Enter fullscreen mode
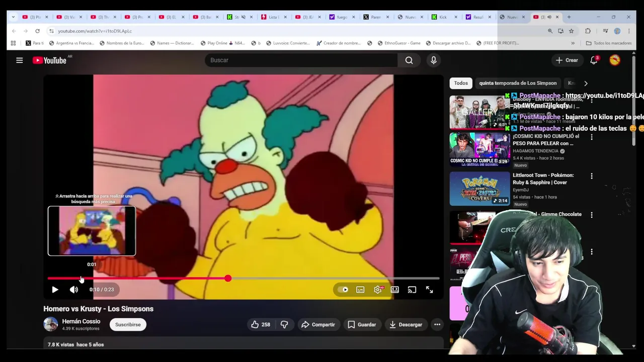The width and height of the screenshot is (644, 362). pos(429,290)
